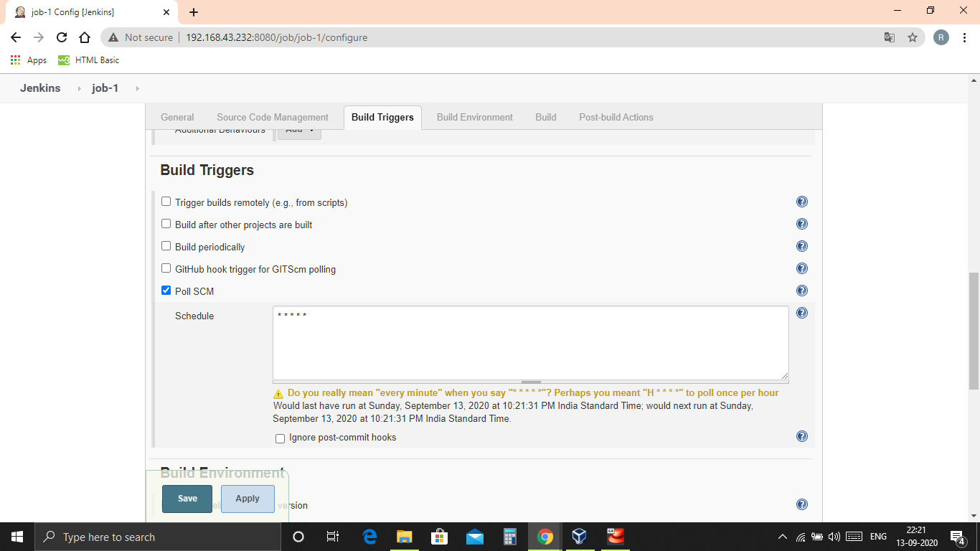
Task: Bookmark this page with the star icon
Action: [x=913, y=37]
